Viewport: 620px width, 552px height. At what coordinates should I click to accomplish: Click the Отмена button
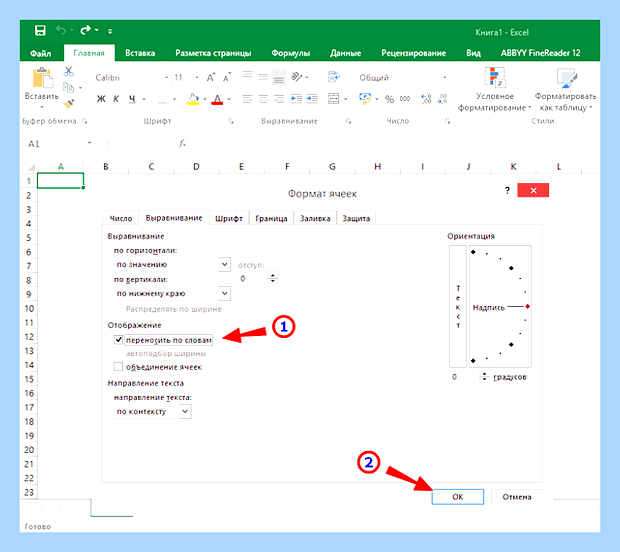click(517, 497)
